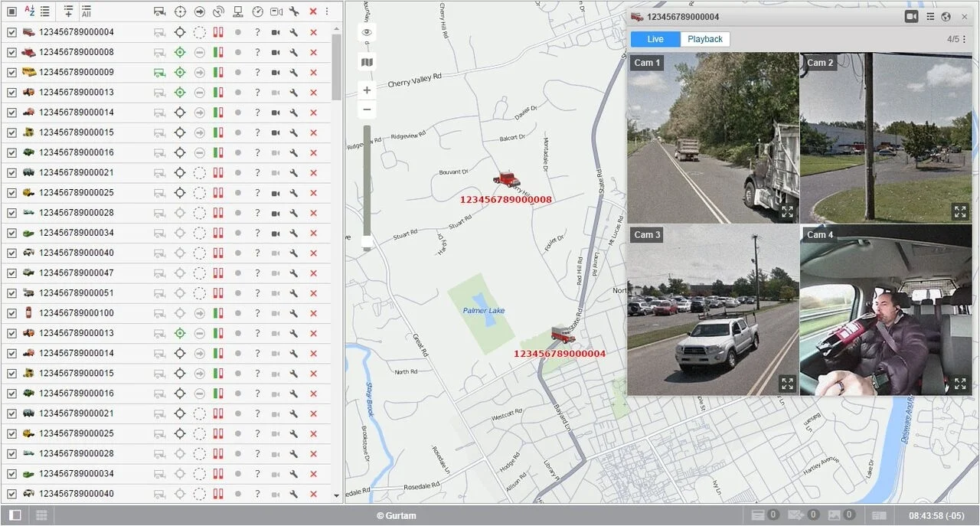The height and width of the screenshot is (526, 980).
Task: Toggle the select-all units checkbox
Action: tap(11, 11)
